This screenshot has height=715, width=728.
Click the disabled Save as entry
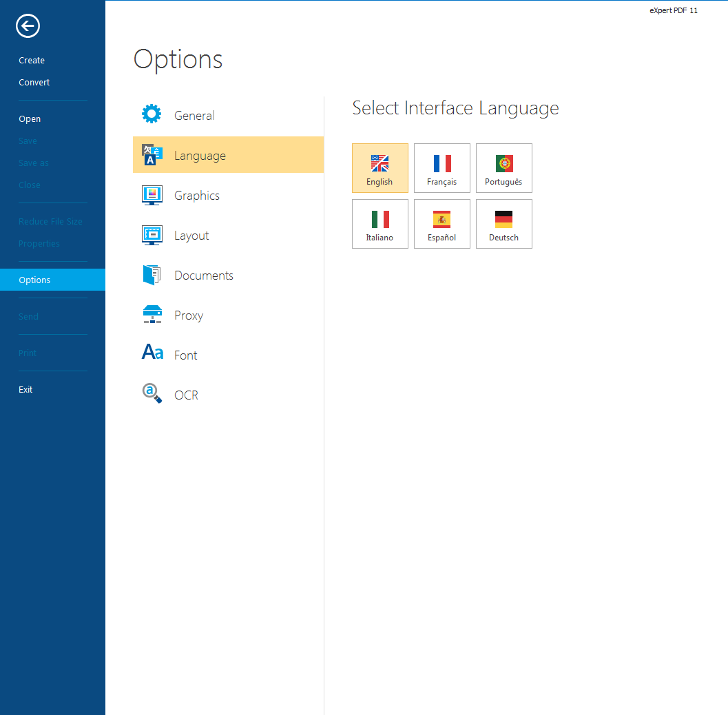click(x=34, y=163)
